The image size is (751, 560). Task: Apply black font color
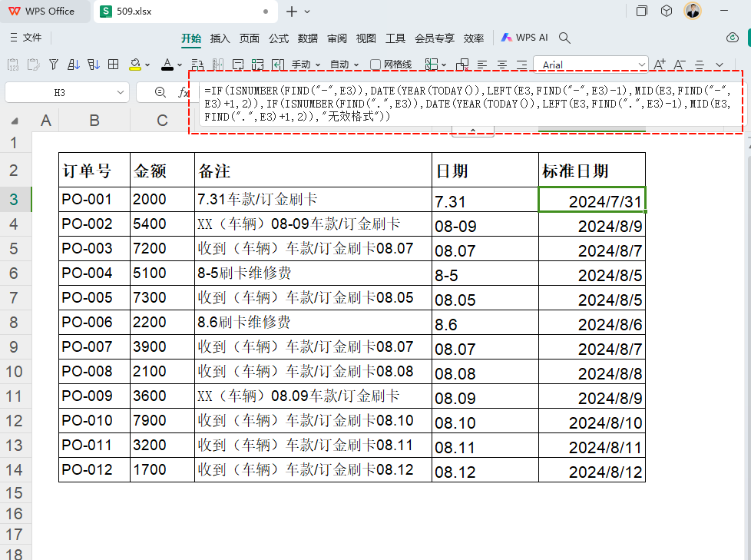click(x=167, y=65)
